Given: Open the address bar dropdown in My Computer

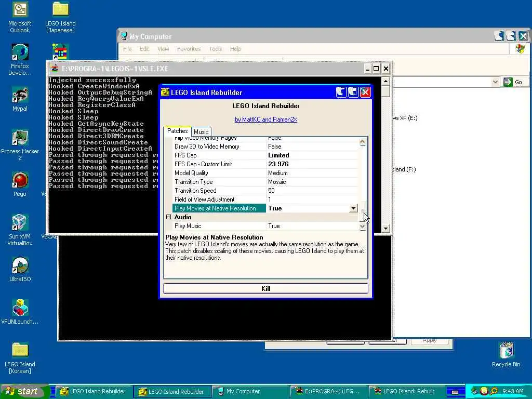Looking at the screenshot, I should [495, 82].
